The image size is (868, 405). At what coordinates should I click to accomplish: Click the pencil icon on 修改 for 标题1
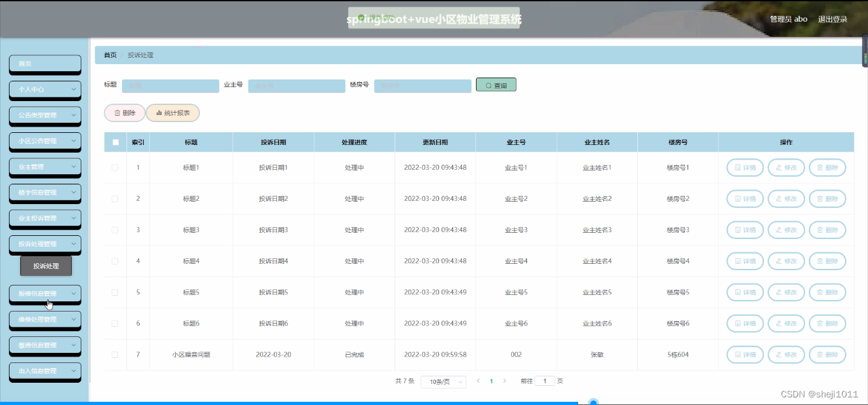pyautogui.click(x=778, y=167)
